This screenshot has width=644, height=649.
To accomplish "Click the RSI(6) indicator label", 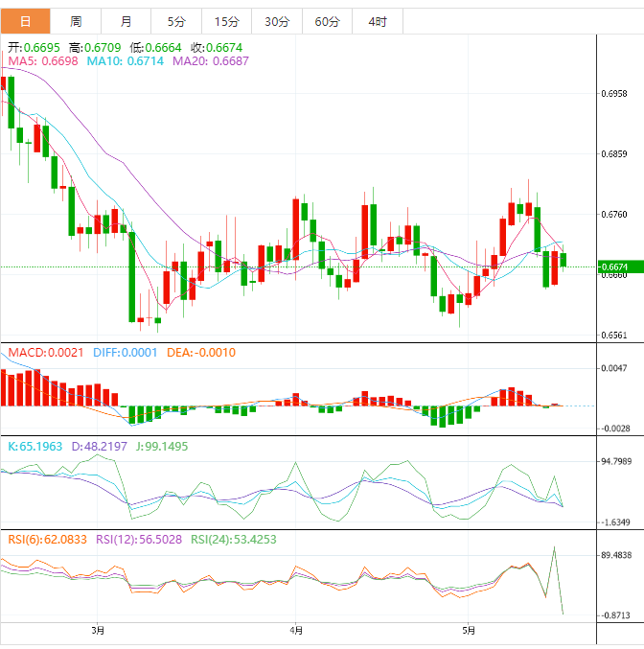I will pos(47,540).
